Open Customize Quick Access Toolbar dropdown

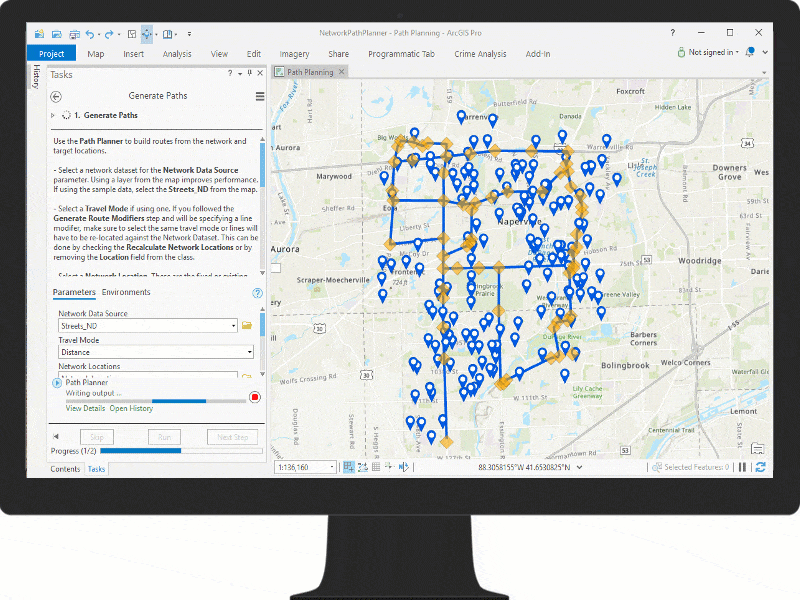189,34
